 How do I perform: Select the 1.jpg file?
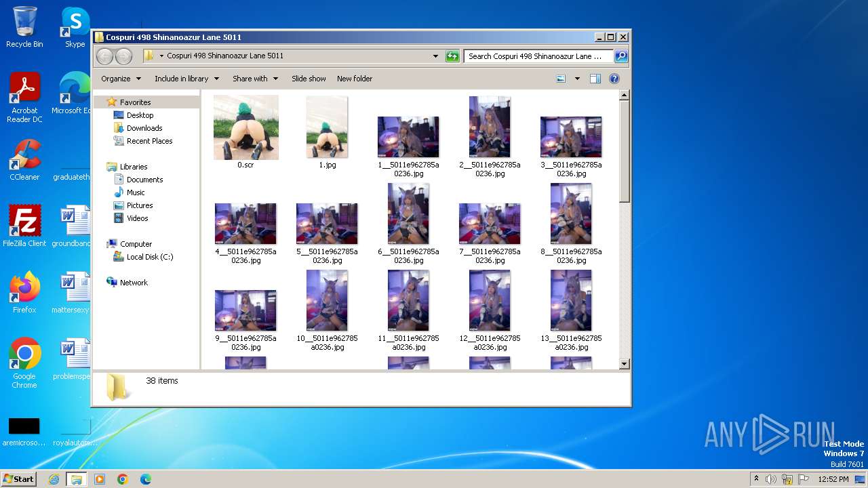(x=327, y=131)
